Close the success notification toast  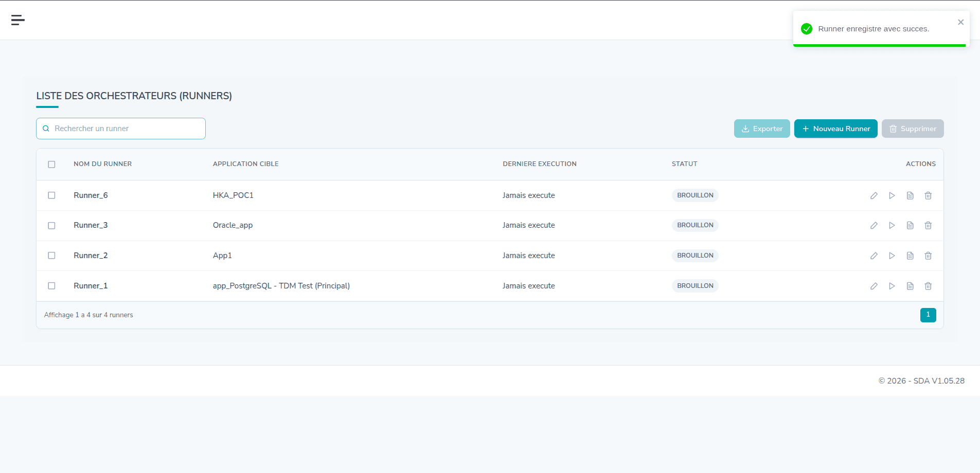[960, 22]
